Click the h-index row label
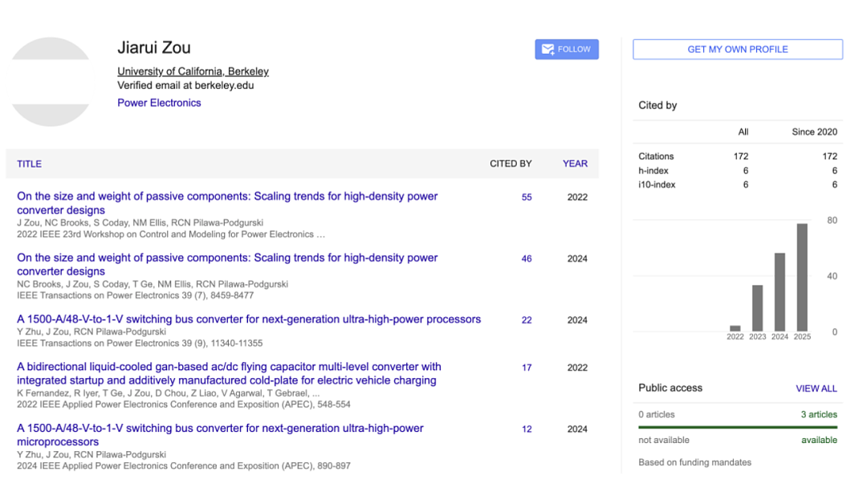 [x=653, y=171]
